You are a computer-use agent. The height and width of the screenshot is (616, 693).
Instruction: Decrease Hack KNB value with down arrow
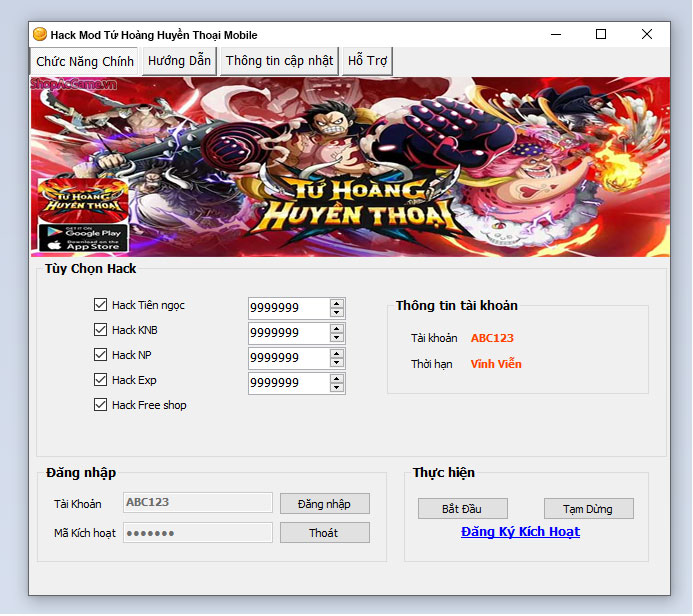(x=337, y=338)
